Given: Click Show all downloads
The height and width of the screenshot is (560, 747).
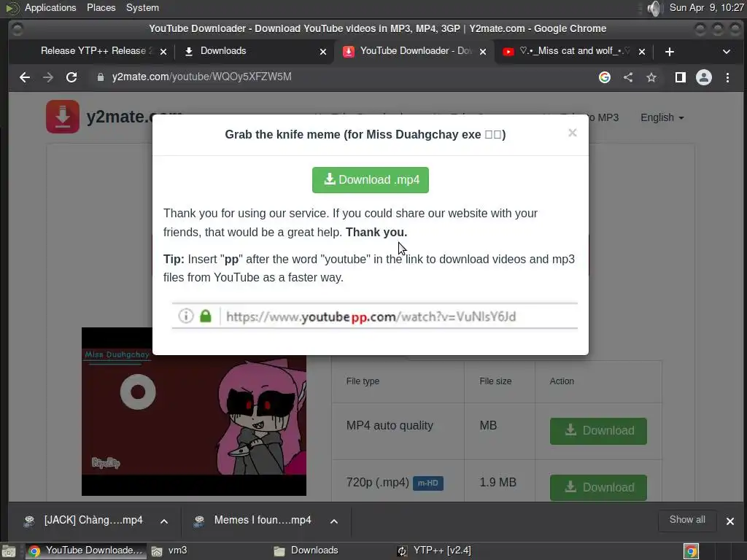Looking at the screenshot, I should coord(687,520).
